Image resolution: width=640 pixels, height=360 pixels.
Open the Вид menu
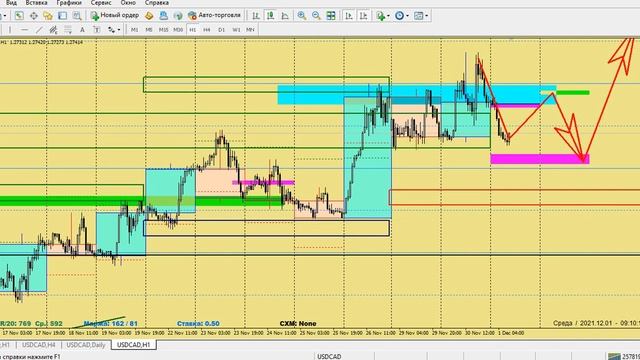coord(11,3)
